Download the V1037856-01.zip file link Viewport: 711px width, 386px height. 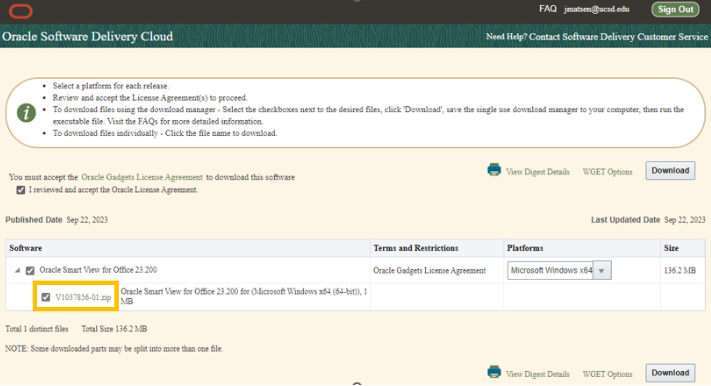click(x=83, y=297)
